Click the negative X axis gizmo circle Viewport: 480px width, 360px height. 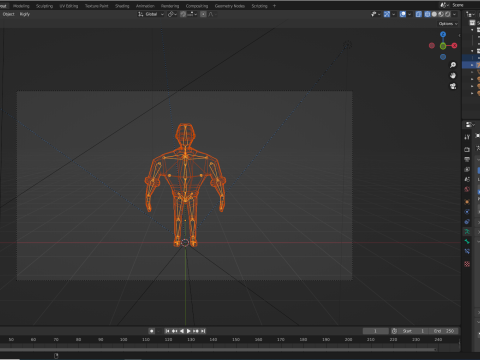click(432, 46)
